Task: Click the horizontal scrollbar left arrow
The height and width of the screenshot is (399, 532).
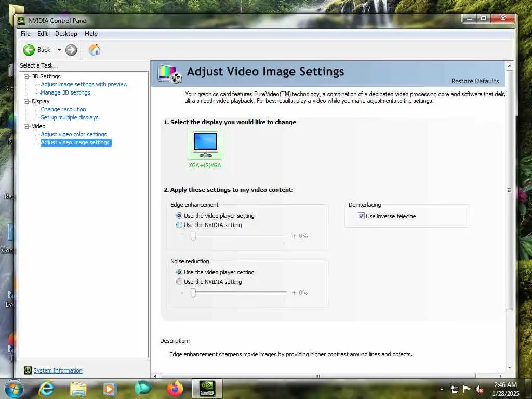Action: click(155, 376)
